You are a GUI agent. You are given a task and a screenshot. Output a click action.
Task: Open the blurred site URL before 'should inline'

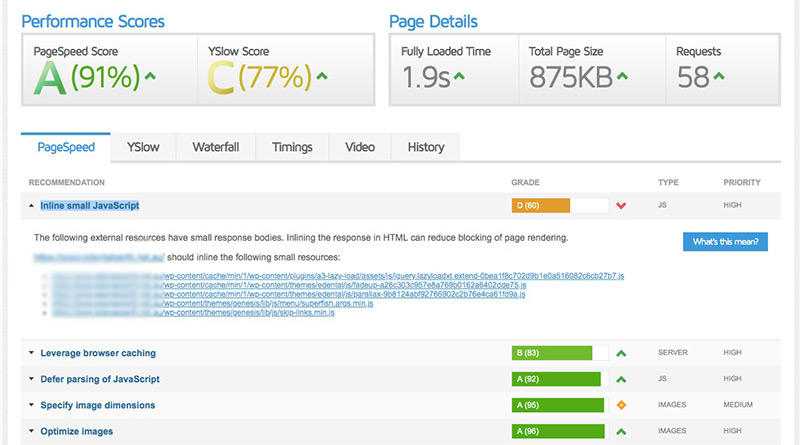pos(99,257)
